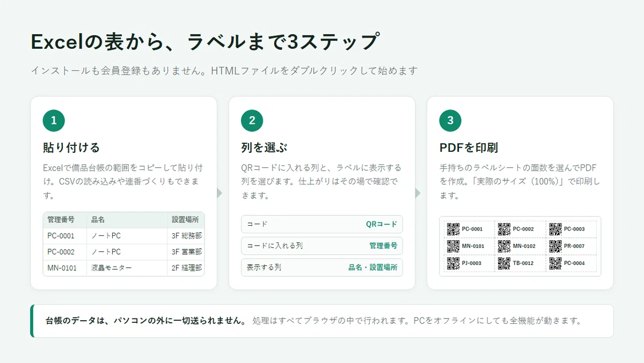Click the 列を選ぶ step heading
This screenshot has height=363, width=644.
(263, 147)
